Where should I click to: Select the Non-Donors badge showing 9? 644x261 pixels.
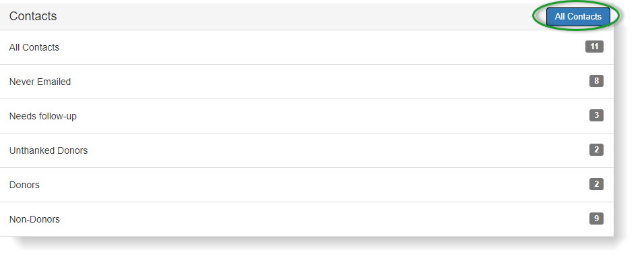click(596, 219)
